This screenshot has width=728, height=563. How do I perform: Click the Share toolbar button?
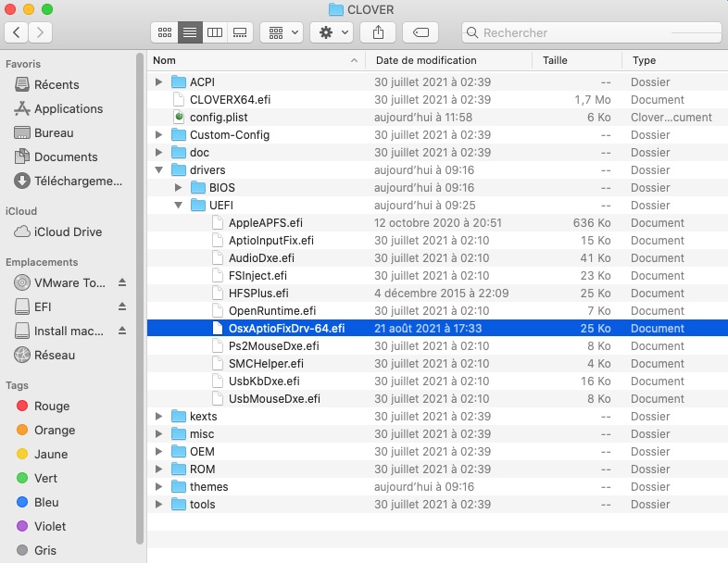(378, 32)
